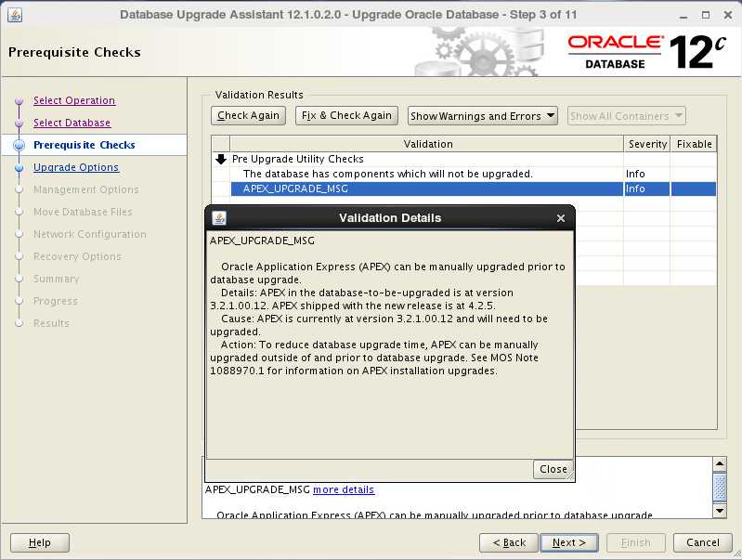The width and height of the screenshot is (742, 560).
Task: Click the Prerequisite Checks step bullet icon
Action: [19, 145]
